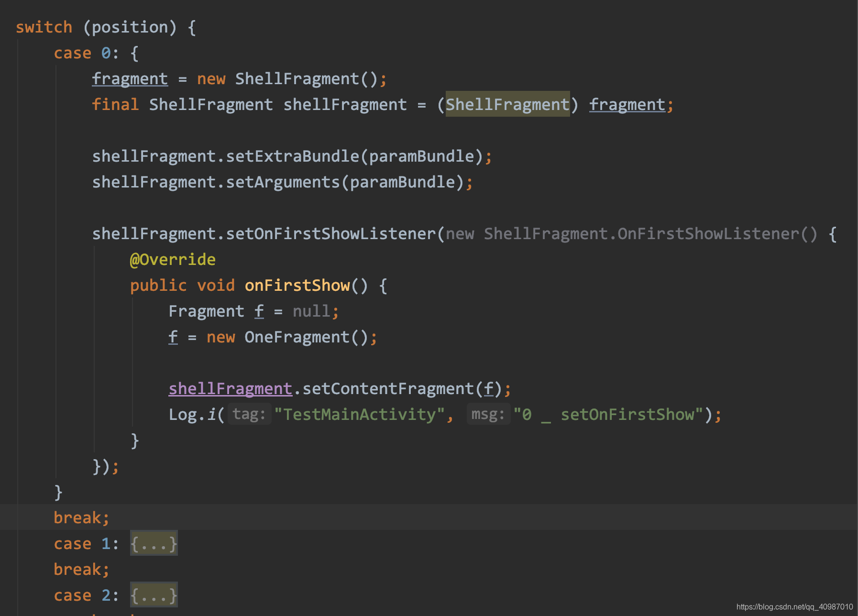Click grayed 'null' initializer

coord(311,311)
